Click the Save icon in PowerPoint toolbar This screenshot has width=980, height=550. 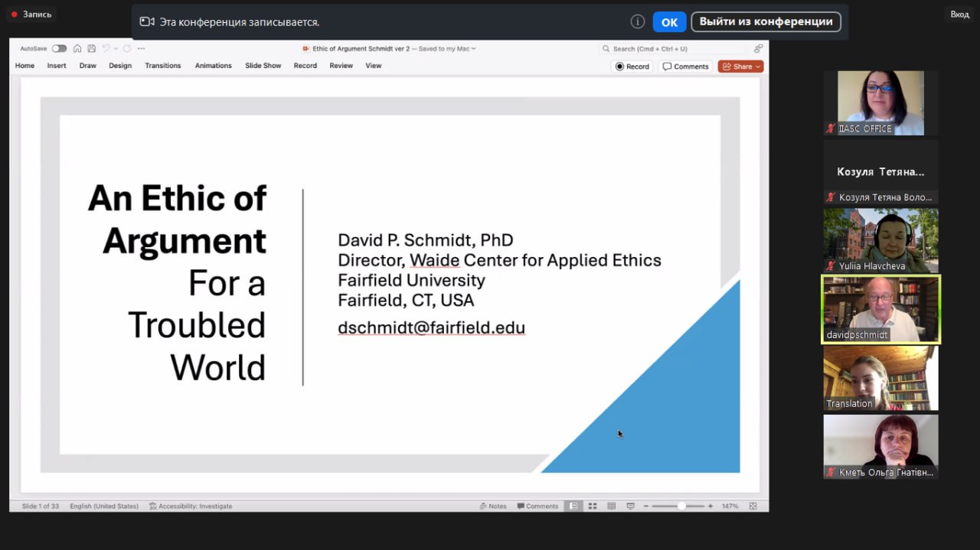coord(91,48)
